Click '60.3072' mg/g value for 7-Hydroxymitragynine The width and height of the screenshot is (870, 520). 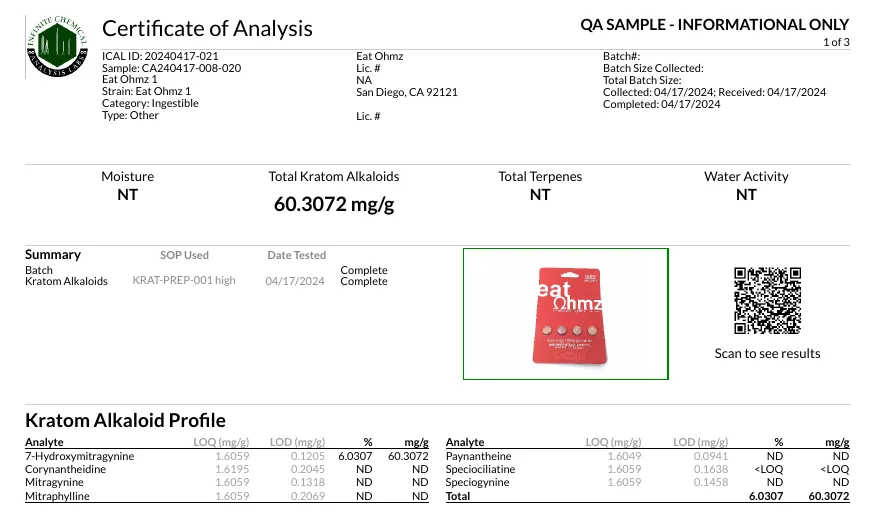(x=408, y=456)
